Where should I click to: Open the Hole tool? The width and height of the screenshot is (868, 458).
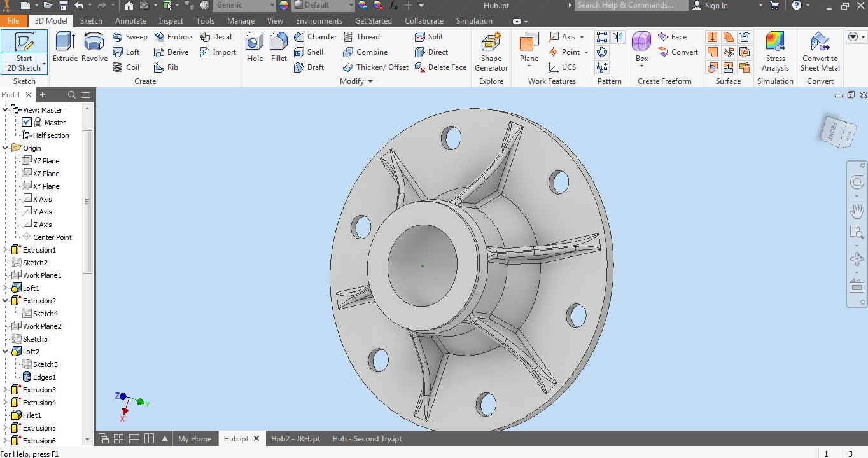(255, 48)
